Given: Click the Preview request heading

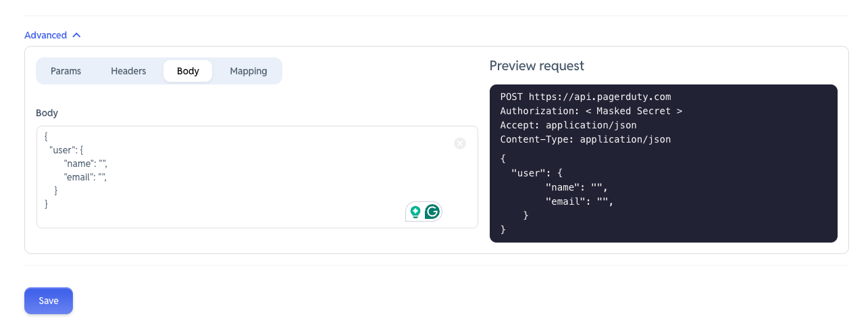Looking at the screenshot, I should point(537,66).
